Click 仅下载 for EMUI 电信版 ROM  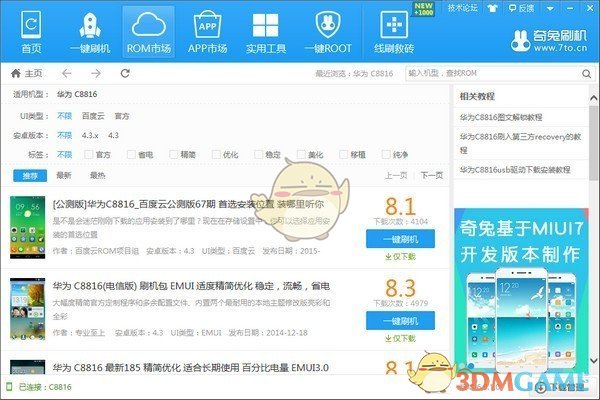400,338
